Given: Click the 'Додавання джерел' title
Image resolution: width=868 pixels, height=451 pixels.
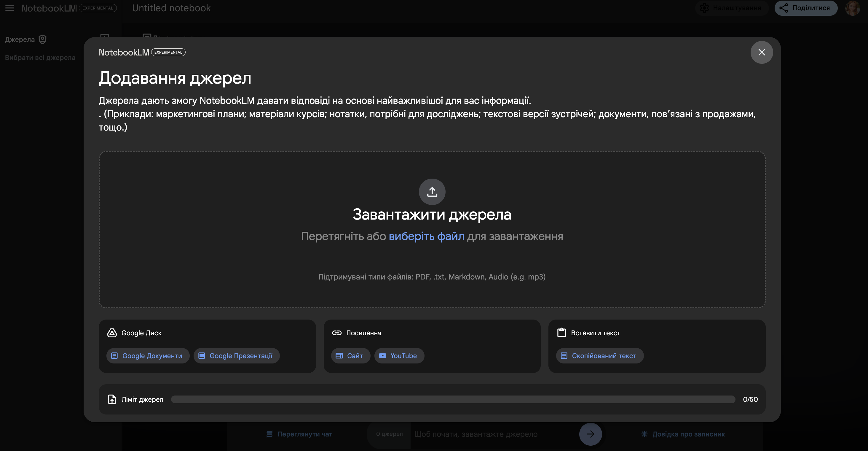Looking at the screenshot, I should [175, 78].
